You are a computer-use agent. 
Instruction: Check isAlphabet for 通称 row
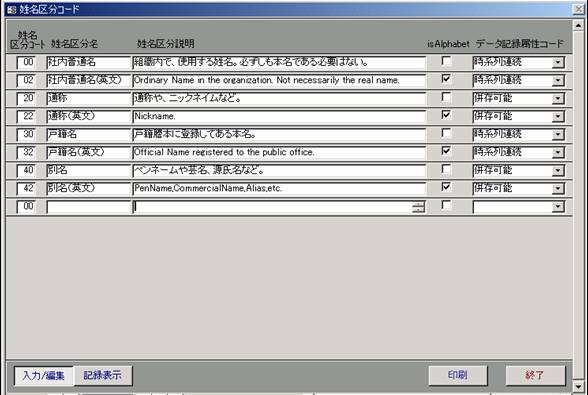446,97
